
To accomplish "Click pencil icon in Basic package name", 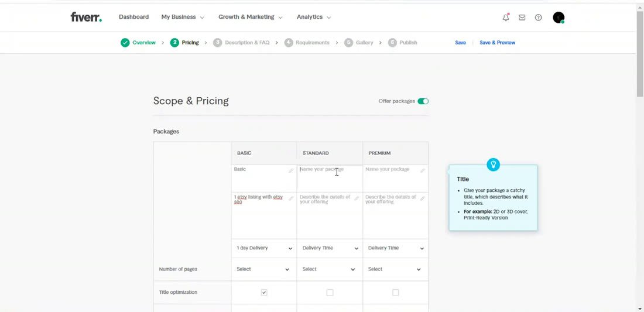I will (x=291, y=170).
